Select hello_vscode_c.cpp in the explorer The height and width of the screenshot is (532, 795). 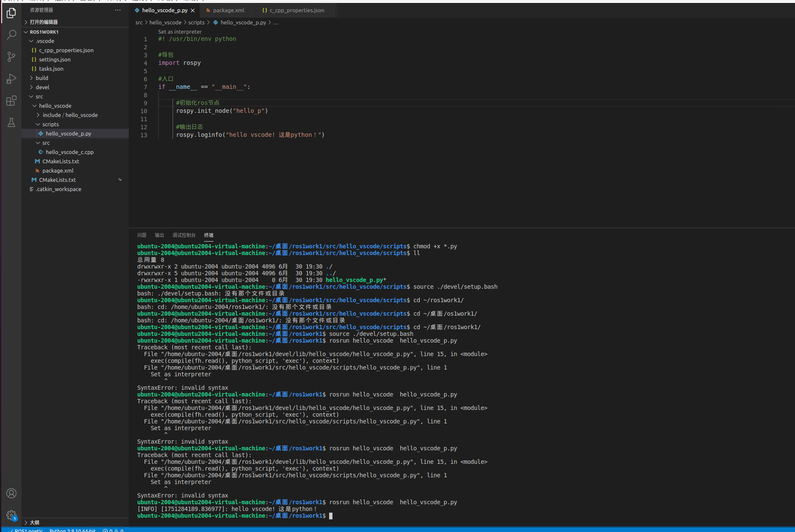tap(69, 152)
